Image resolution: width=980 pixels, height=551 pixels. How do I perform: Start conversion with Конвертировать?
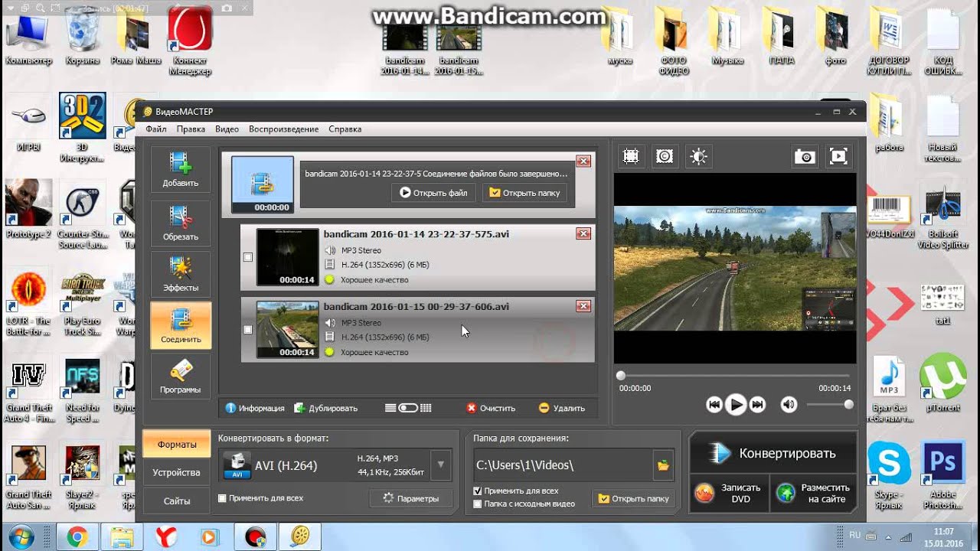(x=773, y=453)
